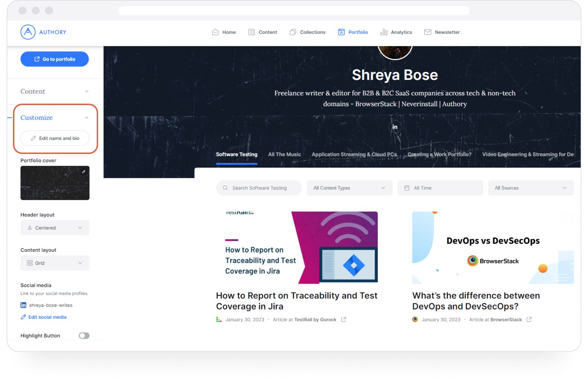Screen dimensions: 588x385
Task: Click the TestRail by Gurock source link
Action: [x=315, y=320]
